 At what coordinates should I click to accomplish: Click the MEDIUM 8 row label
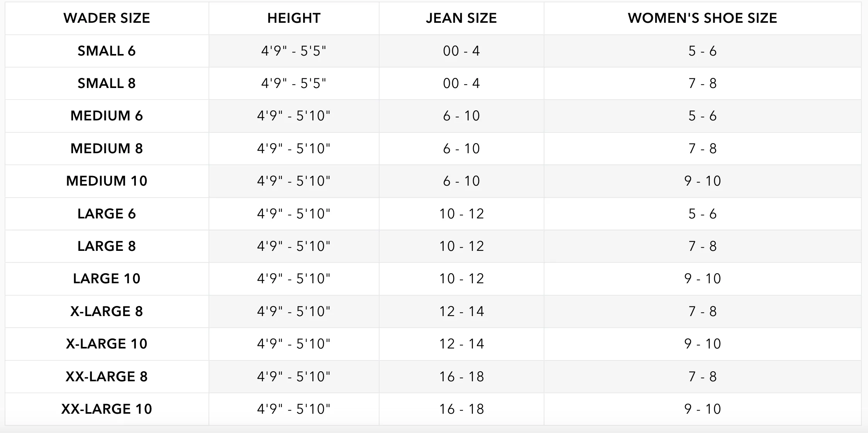coord(107,149)
